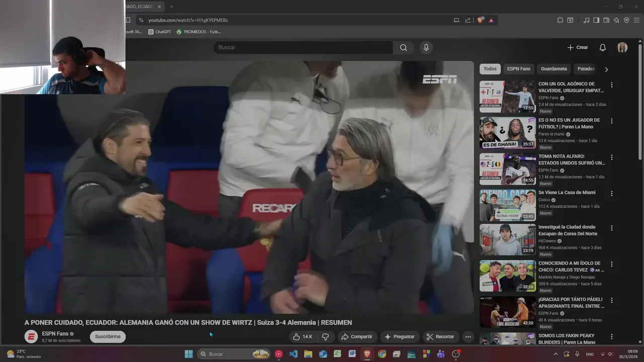This screenshot has width=644, height=362.
Task: Click the Windows taskbar Buscar search box
Action: click(x=234, y=354)
